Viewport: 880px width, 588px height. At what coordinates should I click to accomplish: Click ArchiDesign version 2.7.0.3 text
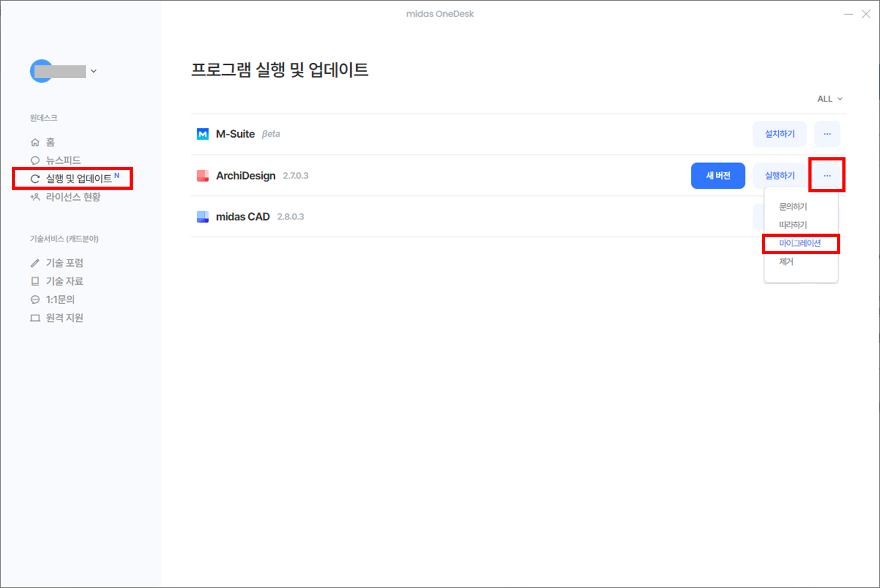pyautogui.click(x=296, y=176)
